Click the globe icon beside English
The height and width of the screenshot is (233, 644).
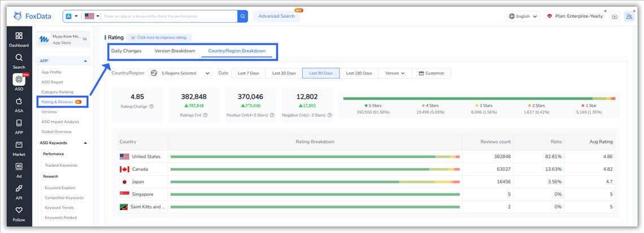[x=512, y=16]
